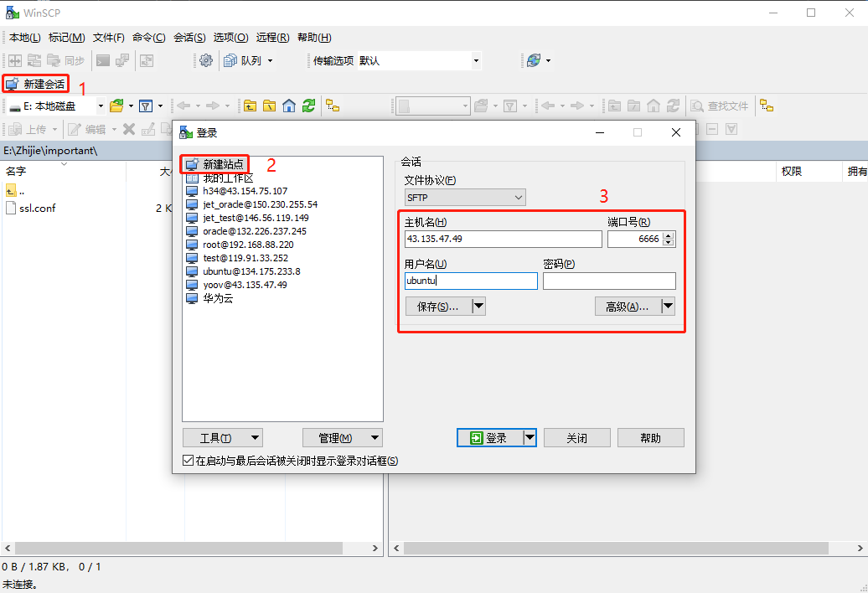Click the preferences gear icon
The image size is (868, 593).
coord(206,61)
